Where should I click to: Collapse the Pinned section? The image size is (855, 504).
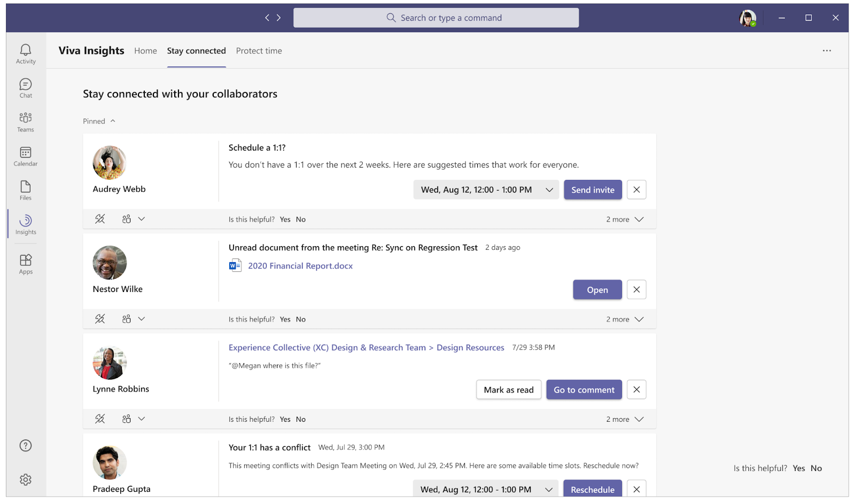tap(99, 121)
